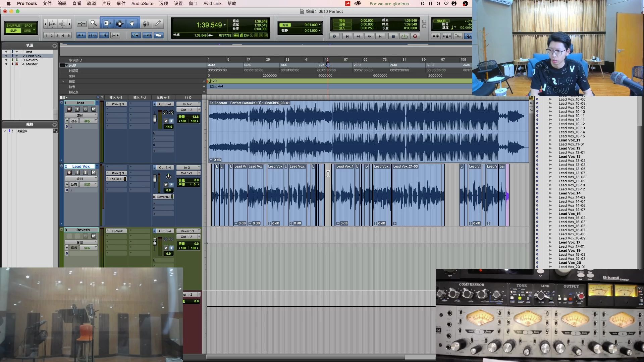The image size is (644, 362).
Task: Open main counter format dropdown arrow
Action: [225, 25]
